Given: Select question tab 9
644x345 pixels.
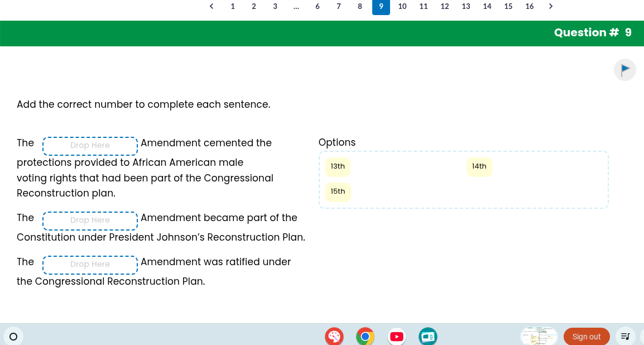Looking at the screenshot, I should tap(381, 7).
